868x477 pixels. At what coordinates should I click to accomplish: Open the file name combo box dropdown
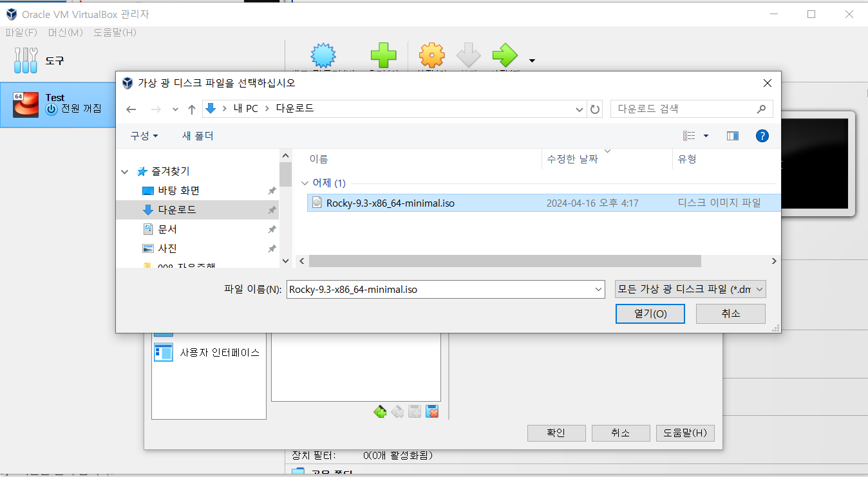(x=599, y=290)
